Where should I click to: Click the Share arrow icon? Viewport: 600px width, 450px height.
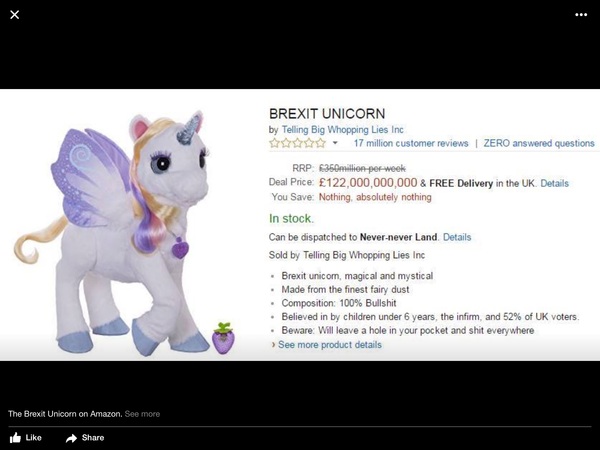[71, 438]
